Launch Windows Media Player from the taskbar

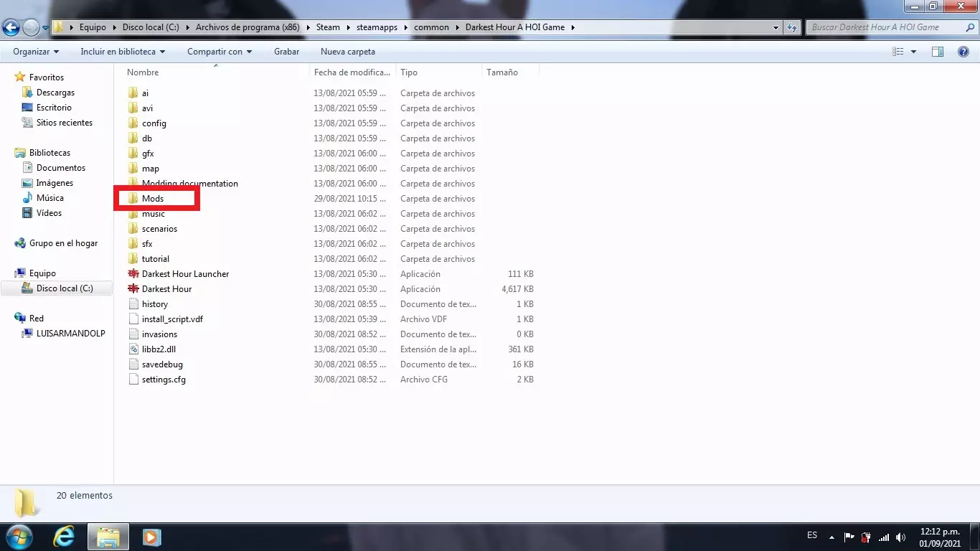tap(151, 537)
